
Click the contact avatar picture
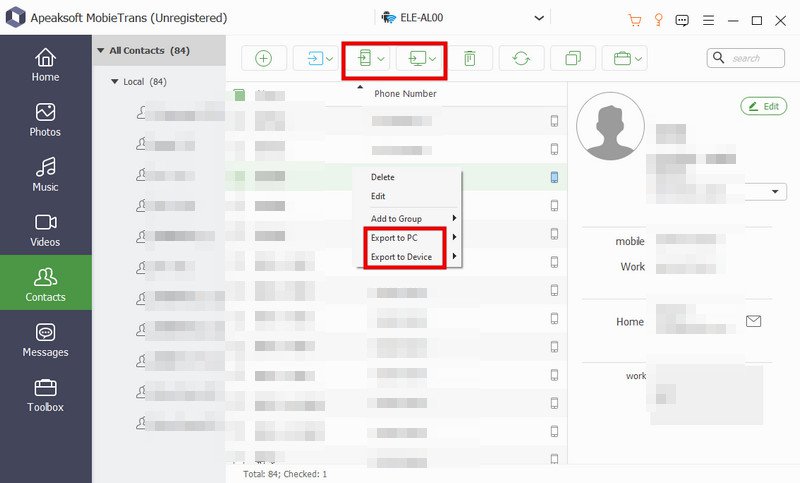[x=610, y=126]
